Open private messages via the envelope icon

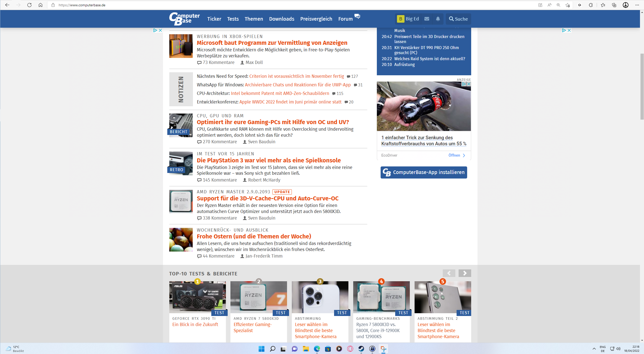[427, 19]
